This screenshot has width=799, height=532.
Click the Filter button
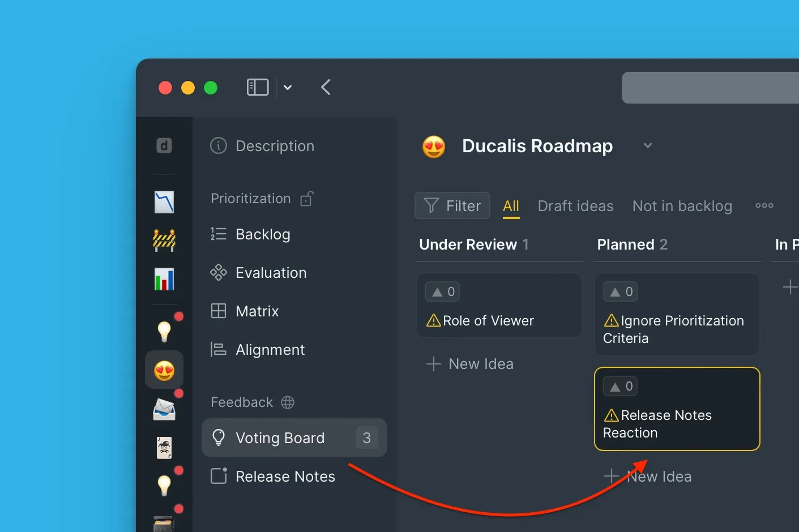pyautogui.click(x=452, y=205)
